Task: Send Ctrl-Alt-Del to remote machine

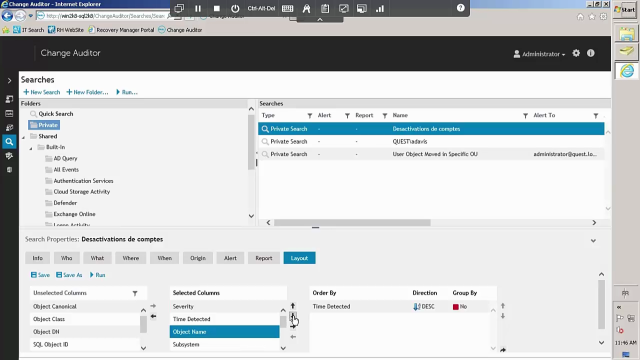Action: tap(261, 9)
